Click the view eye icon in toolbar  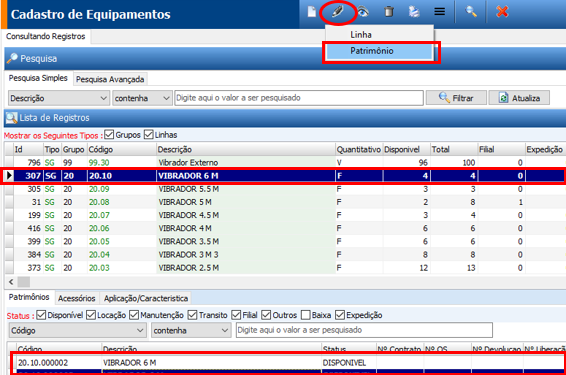pos(363,12)
